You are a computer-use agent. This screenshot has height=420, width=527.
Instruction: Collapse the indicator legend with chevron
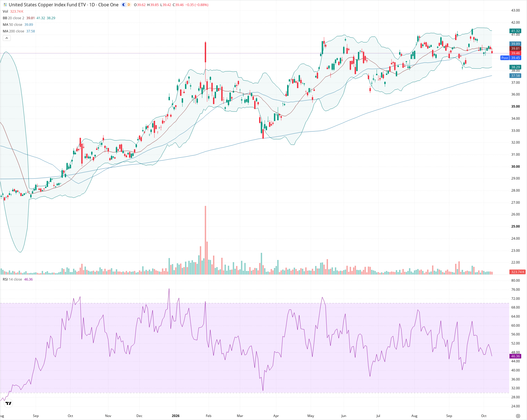coord(7,38)
